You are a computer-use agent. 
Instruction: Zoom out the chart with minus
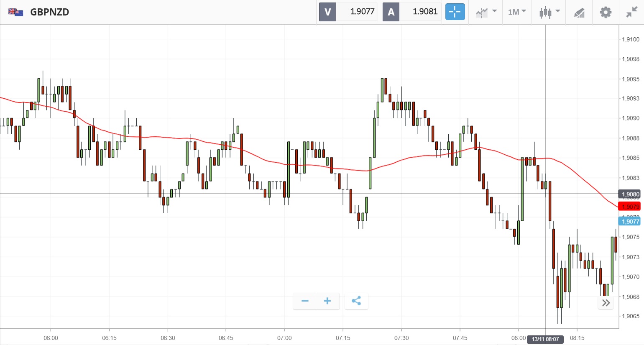(305, 301)
